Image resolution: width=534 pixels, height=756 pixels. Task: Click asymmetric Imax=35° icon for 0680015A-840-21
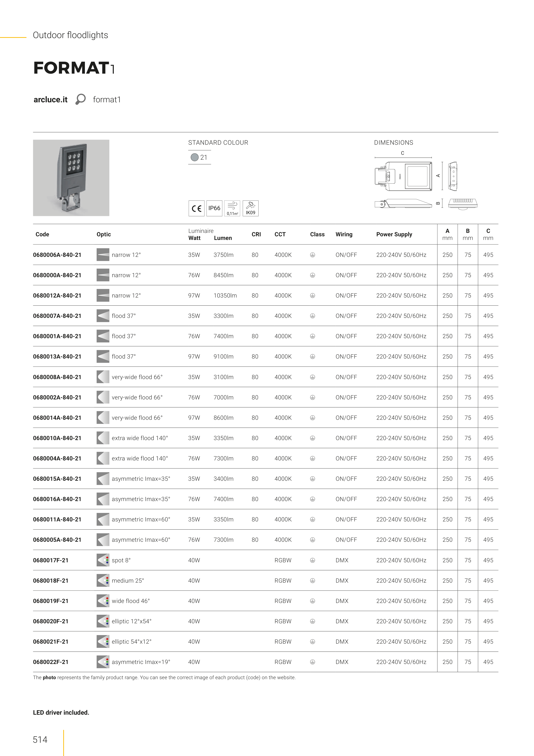click(103, 479)
